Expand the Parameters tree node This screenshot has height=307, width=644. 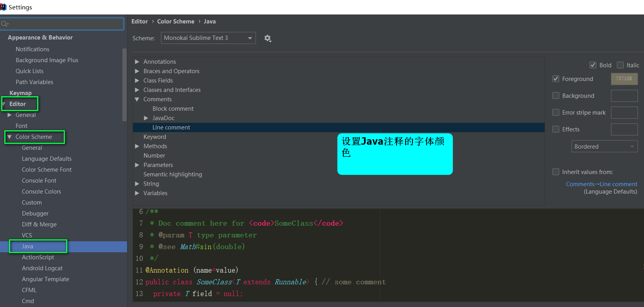(137, 165)
